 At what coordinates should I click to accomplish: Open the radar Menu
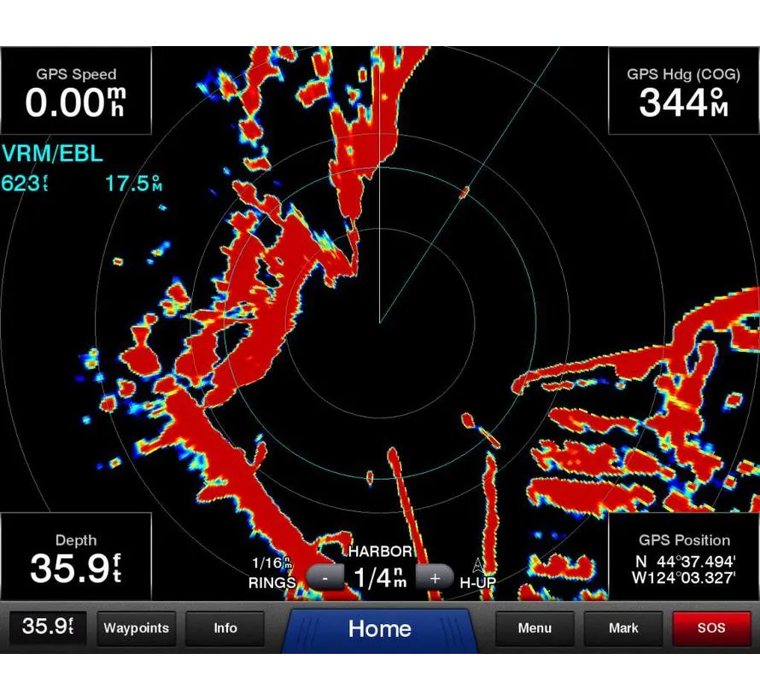535,628
